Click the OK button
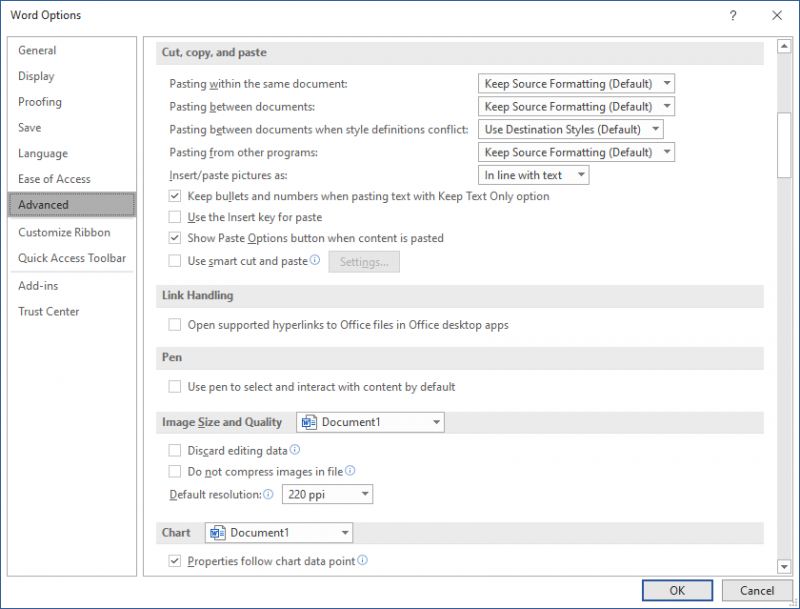 (677, 591)
